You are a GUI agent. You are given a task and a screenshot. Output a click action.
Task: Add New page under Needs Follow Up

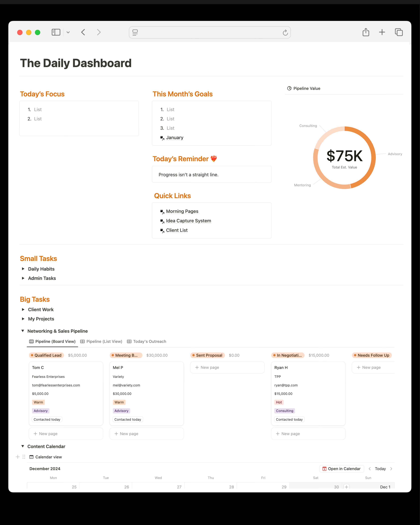[x=373, y=367]
